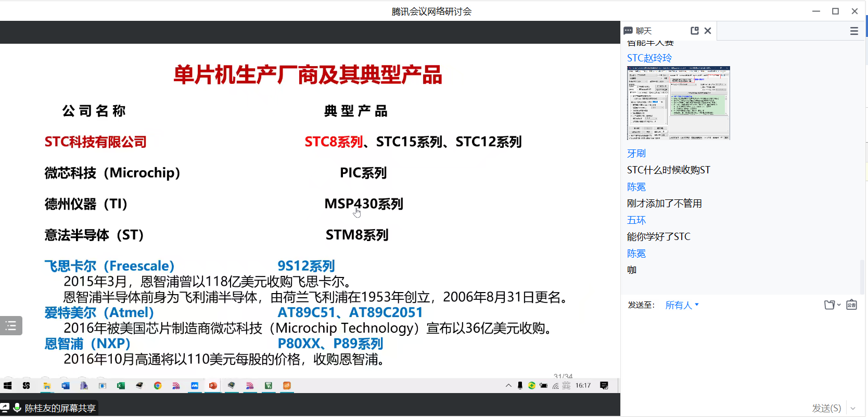
Task: Open File Explorer from the taskbar
Action: coord(47,386)
